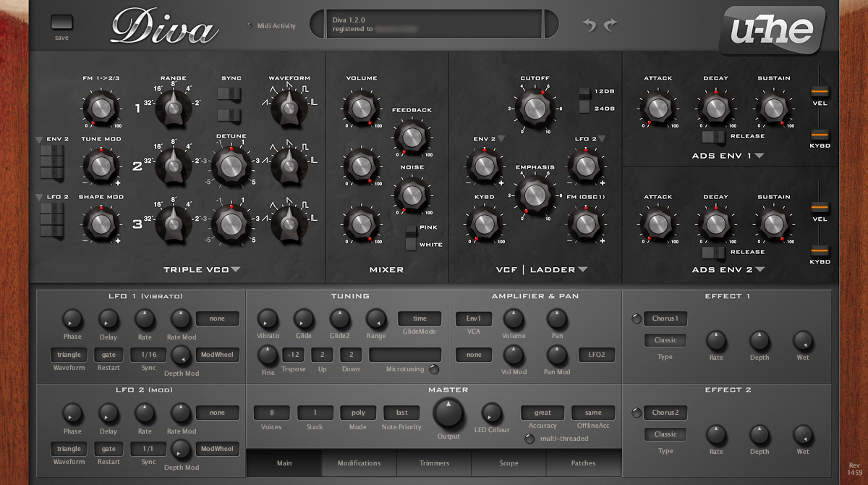Switch to the Modifications tab
Image resolution: width=868 pixels, height=485 pixels.
pos(359,463)
